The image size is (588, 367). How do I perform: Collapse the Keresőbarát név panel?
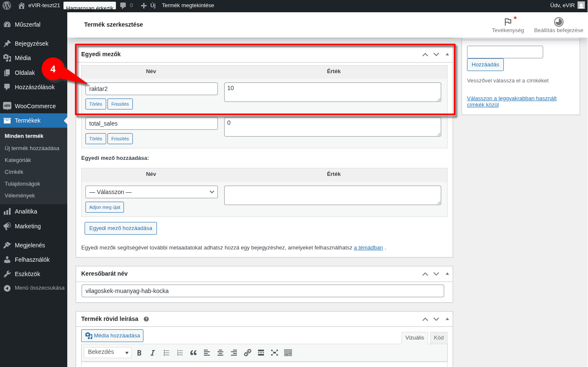[447, 274]
